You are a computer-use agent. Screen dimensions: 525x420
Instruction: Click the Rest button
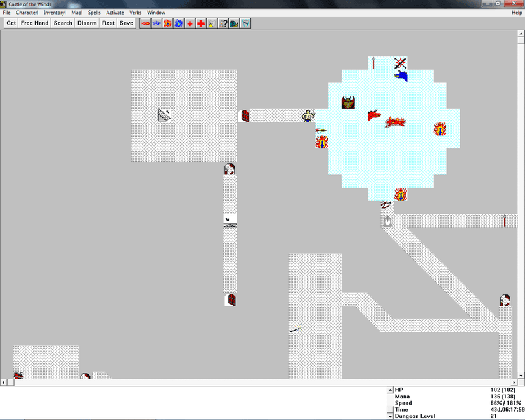tap(108, 23)
